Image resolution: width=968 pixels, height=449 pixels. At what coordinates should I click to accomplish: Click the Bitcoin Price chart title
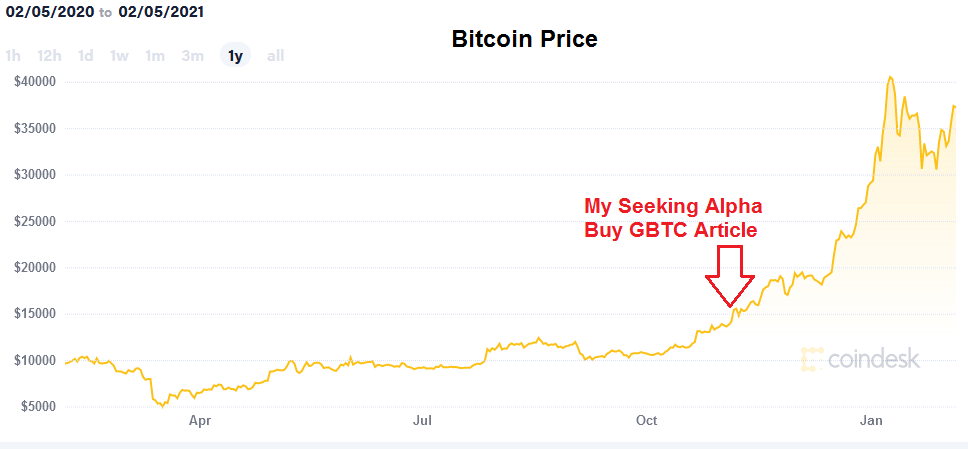524,40
